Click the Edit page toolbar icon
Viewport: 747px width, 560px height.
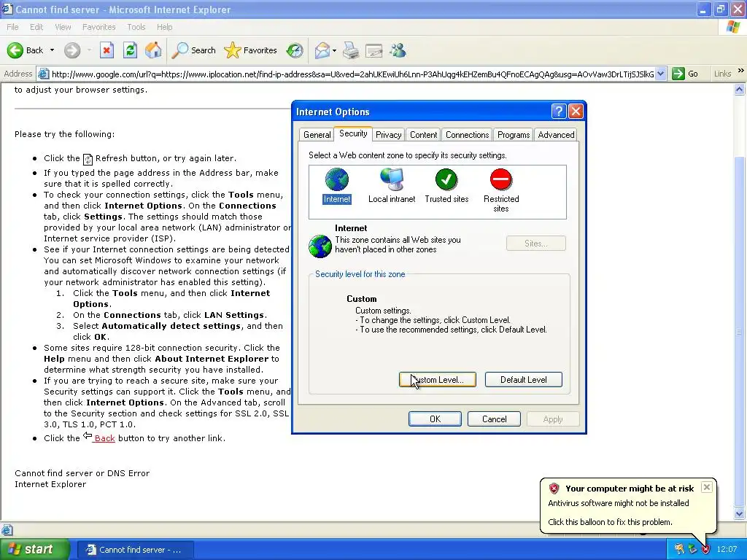pyautogui.click(x=374, y=50)
